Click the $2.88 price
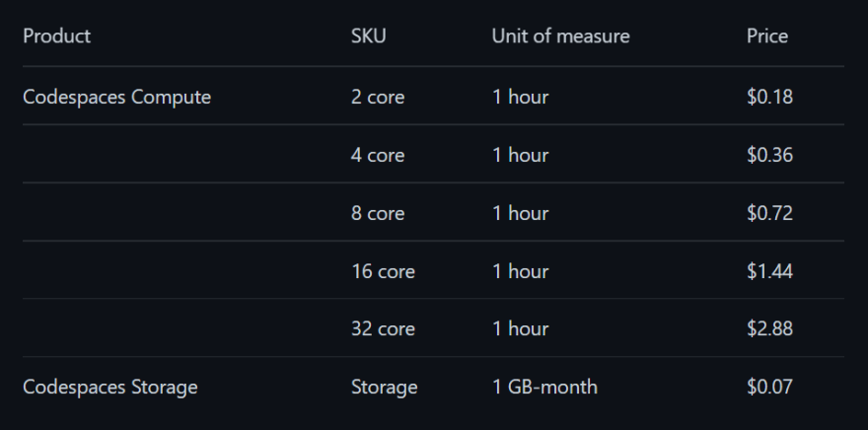Viewport: 868px width, 430px height. tap(769, 328)
